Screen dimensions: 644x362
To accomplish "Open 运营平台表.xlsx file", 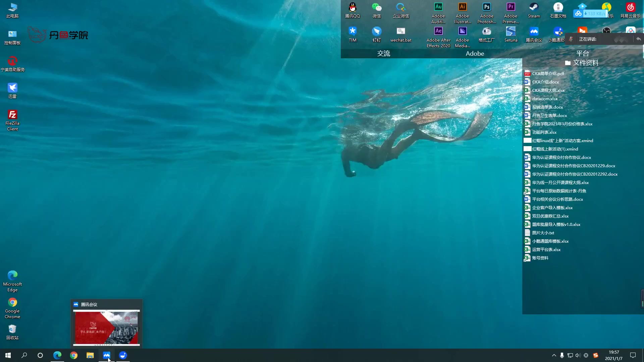I will (542, 249).
